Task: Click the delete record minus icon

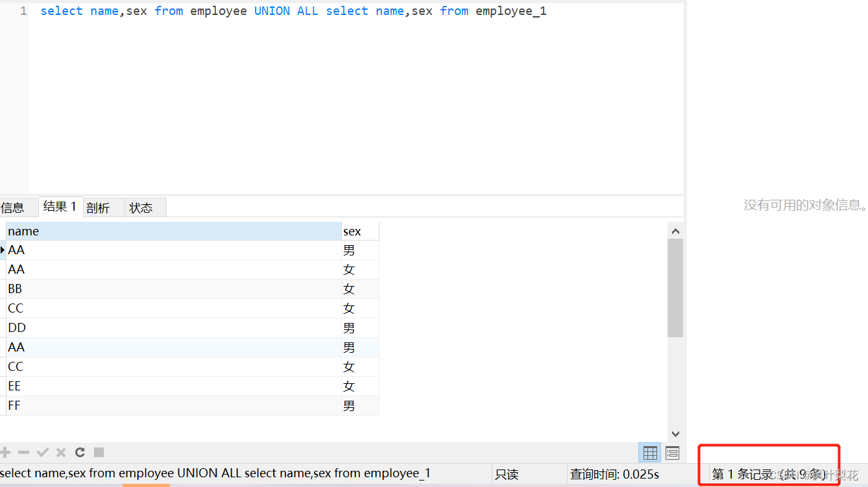Action: [24, 452]
